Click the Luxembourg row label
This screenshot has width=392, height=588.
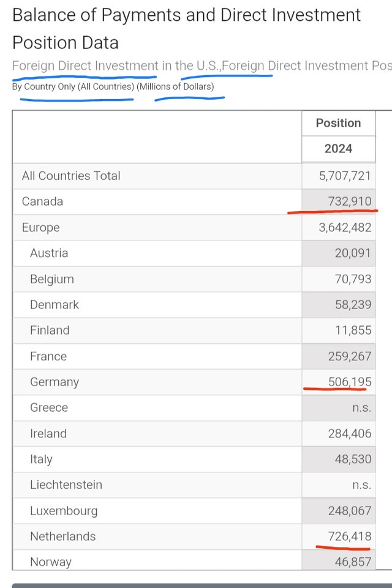point(64,510)
